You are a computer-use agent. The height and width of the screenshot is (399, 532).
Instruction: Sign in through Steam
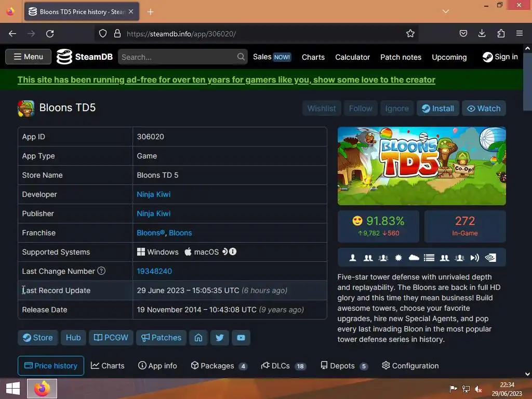[500, 57]
